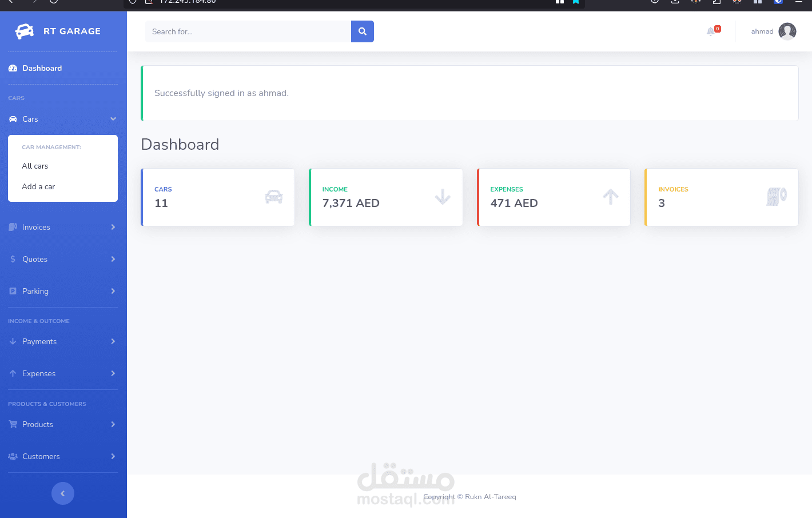This screenshot has height=518, width=812.
Task: Click the Copyright Rukn Al-Tareeq footer text
Action: pos(469,497)
